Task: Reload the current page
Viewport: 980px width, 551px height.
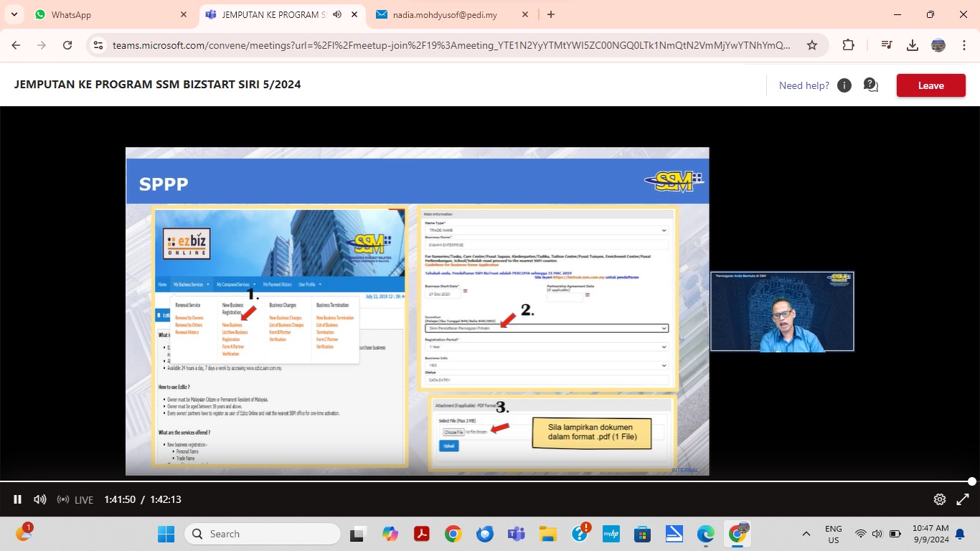Action: click(x=67, y=45)
